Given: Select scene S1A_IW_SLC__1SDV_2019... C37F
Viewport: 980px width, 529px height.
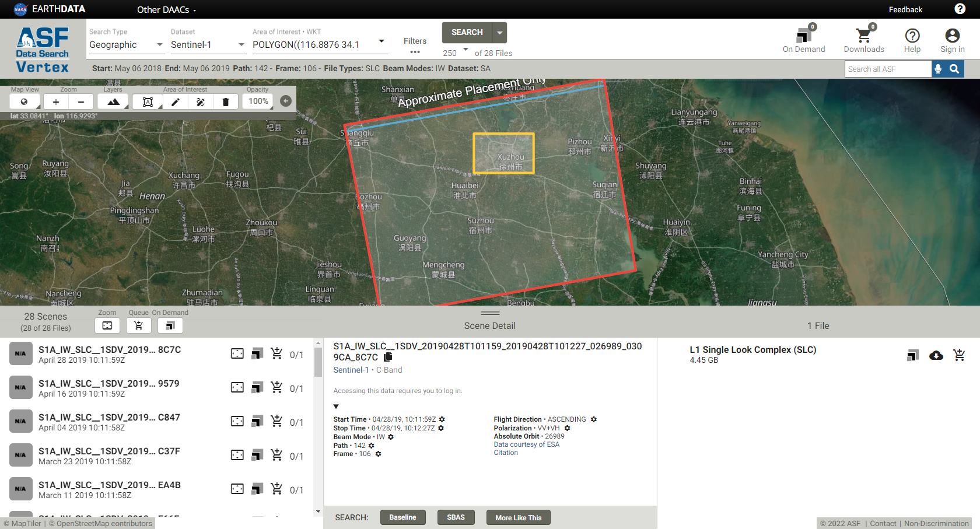Looking at the screenshot, I should tap(109, 451).
